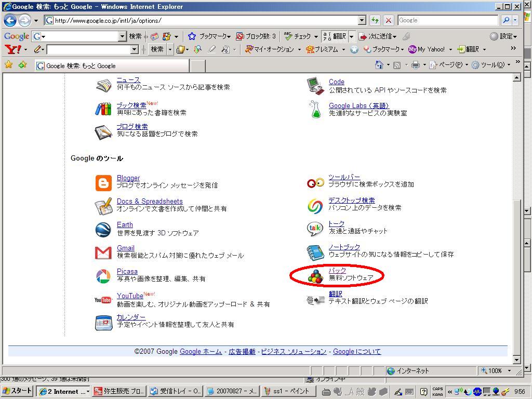
Task: Click the Google Toolbar eyes icon
Action: click(315, 183)
